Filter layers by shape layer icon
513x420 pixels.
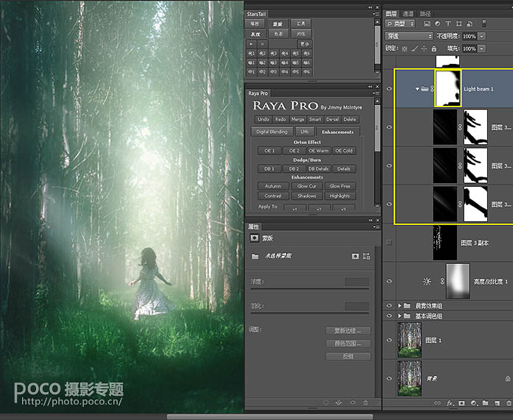pyautogui.click(x=459, y=24)
